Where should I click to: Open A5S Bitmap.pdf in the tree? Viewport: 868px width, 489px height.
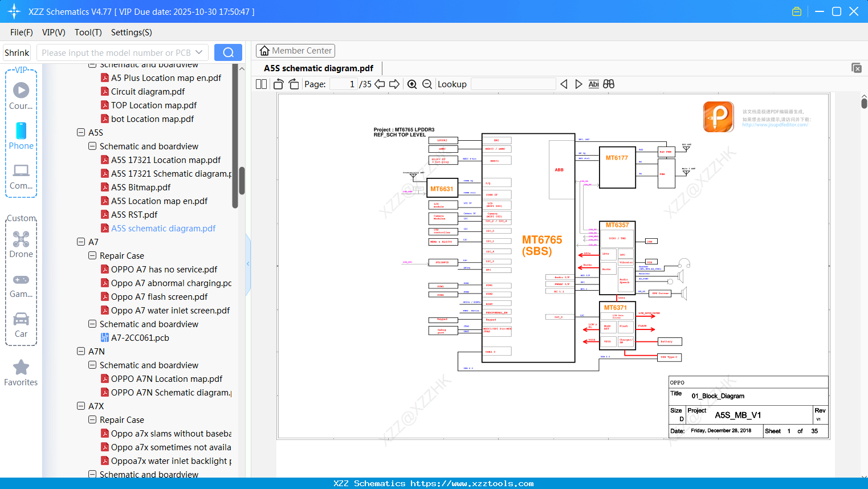[x=141, y=187]
